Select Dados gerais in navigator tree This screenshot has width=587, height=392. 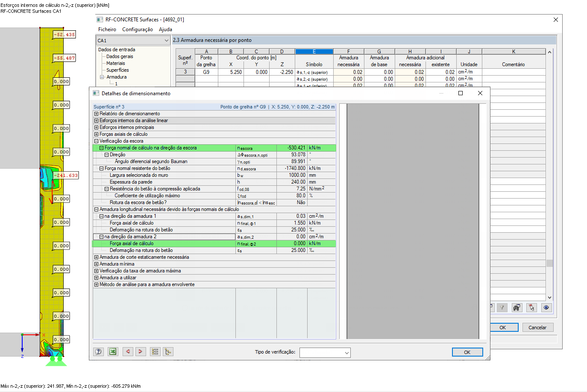(x=120, y=57)
